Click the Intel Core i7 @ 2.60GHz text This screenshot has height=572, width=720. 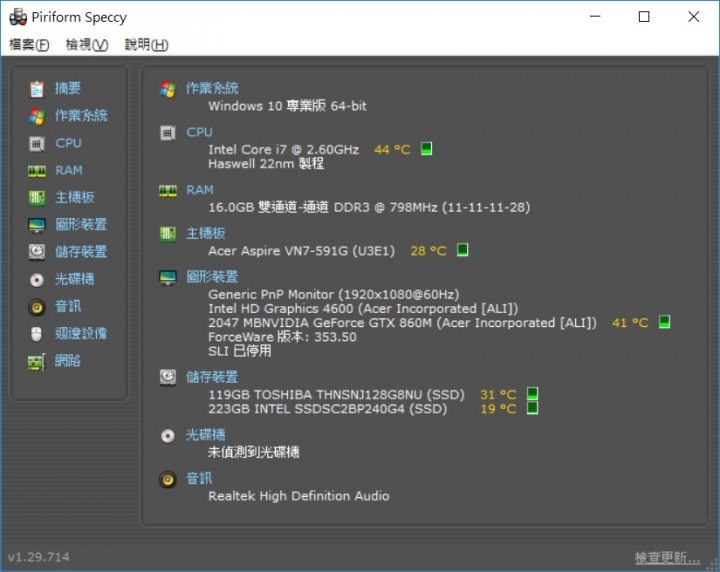click(283, 150)
